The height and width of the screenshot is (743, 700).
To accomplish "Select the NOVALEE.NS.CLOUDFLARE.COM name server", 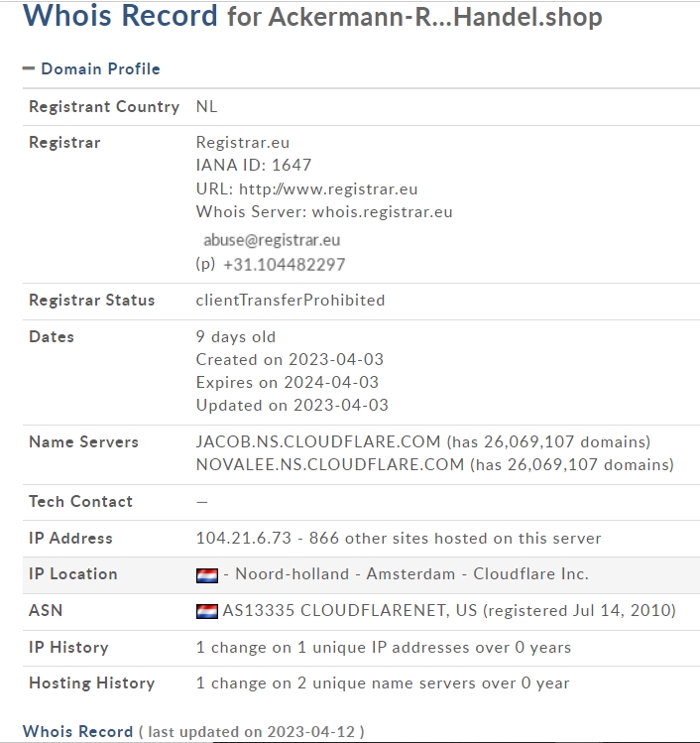I will tap(330, 464).
